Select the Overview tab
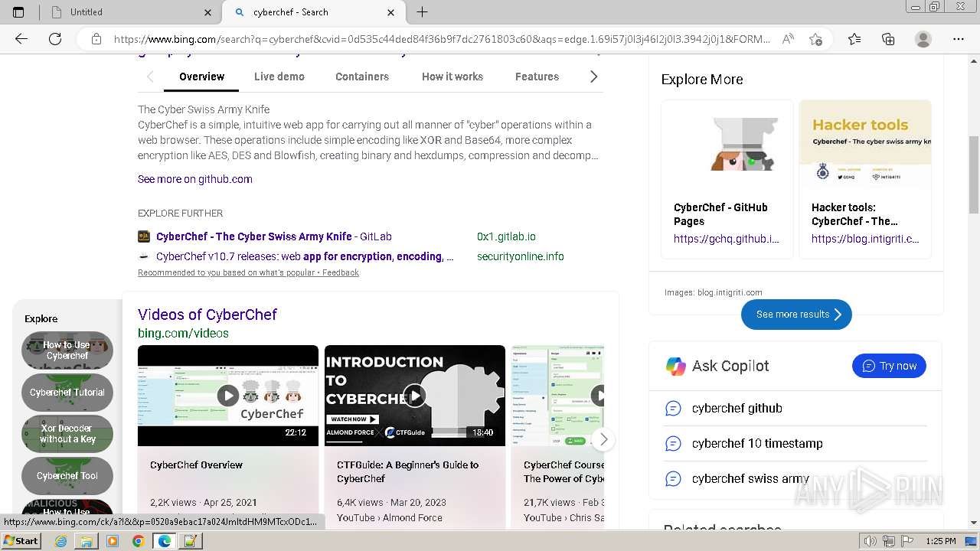 tap(201, 77)
